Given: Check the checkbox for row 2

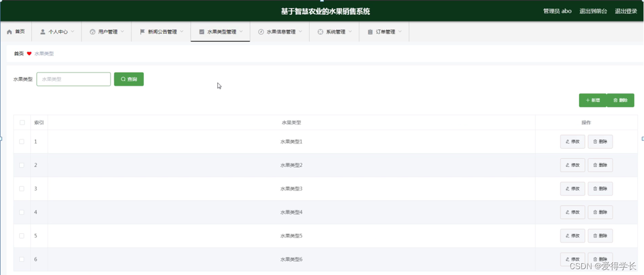Looking at the screenshot, I should 22,165.
